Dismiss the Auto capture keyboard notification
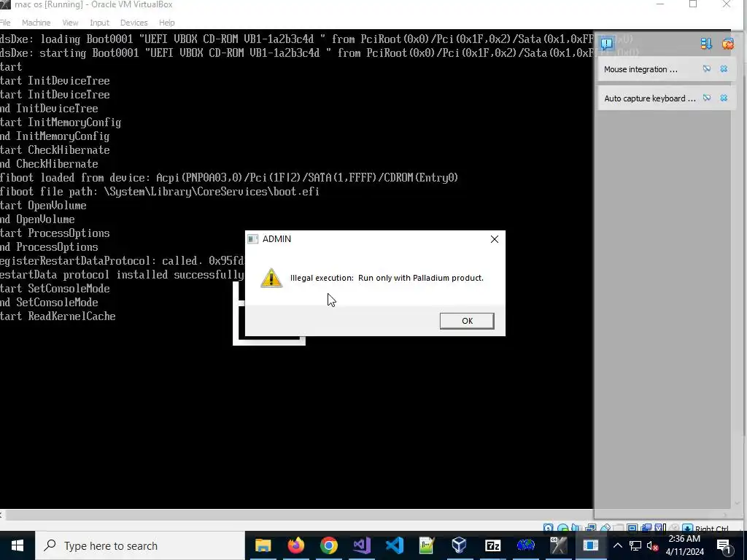The height and width of the screenshot is (560, 747). tap(724, 98)
